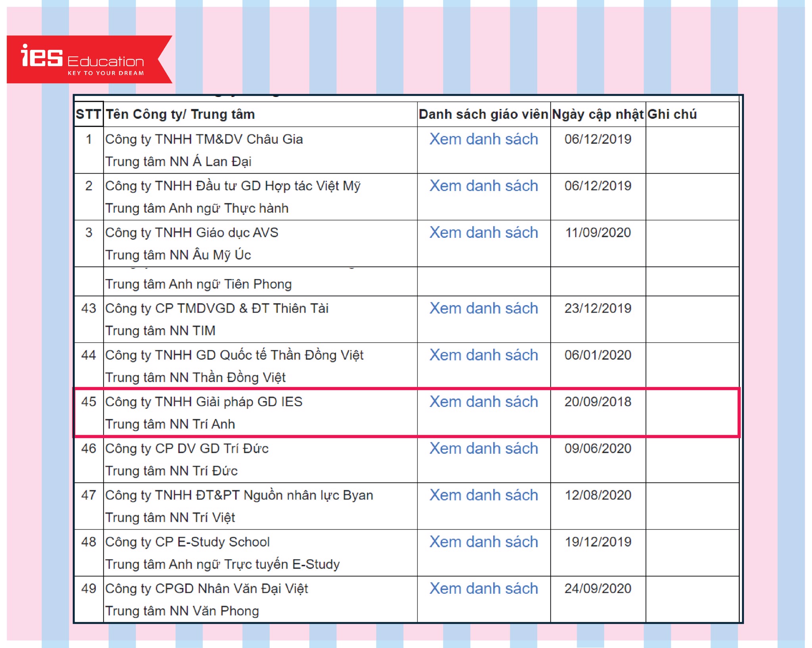
Task: Click row number 46
Action: pos(89,449)
